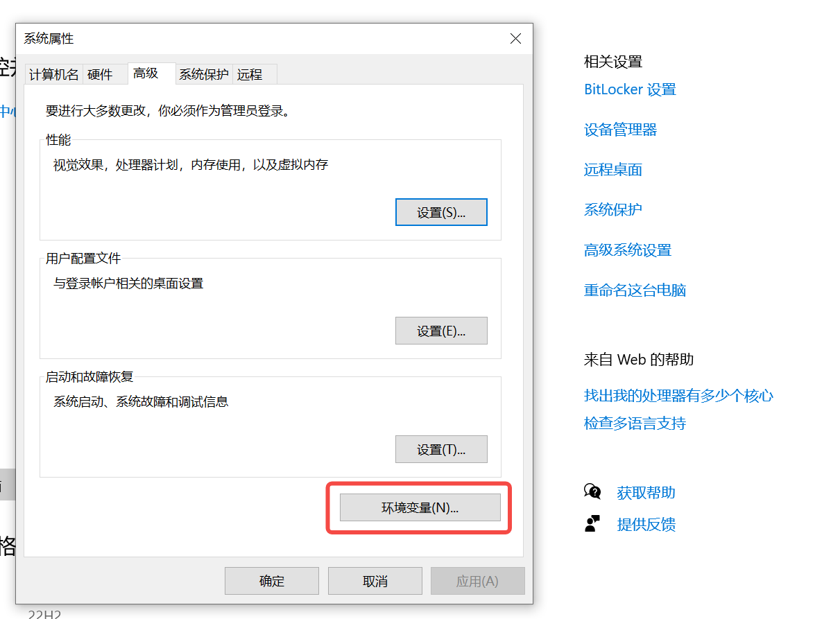This screenshot has height=619, width=840.
Task: Switch to the 计算机名 tab
Action: pos(53,74)
